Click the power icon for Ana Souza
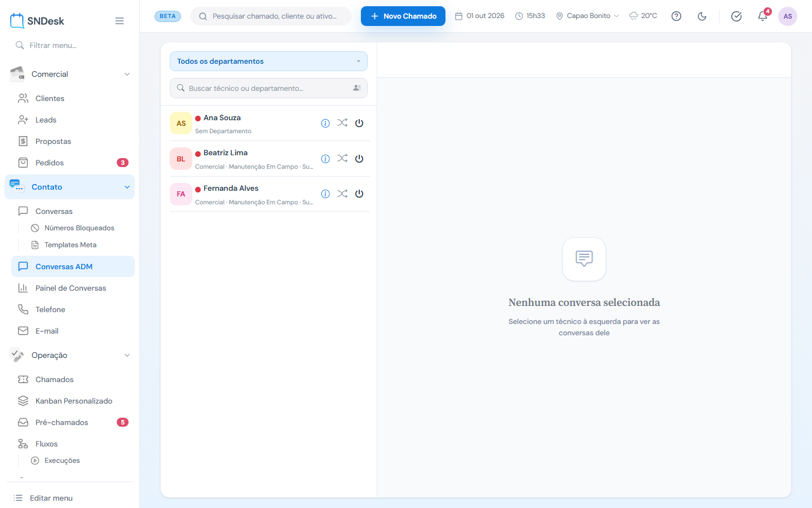This screenshot has height=508, width=812. pyautogui.click(x=359, y=123)
